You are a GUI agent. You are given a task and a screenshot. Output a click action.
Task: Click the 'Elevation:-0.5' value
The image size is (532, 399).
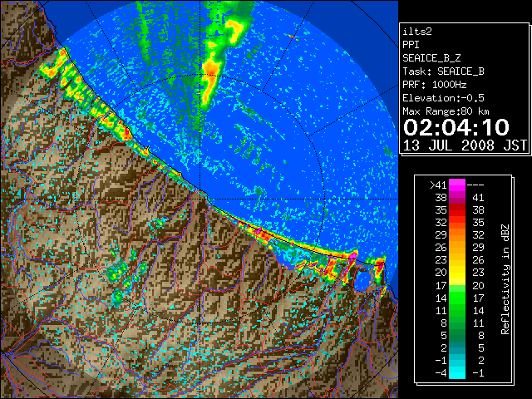(x=443, y=98)
